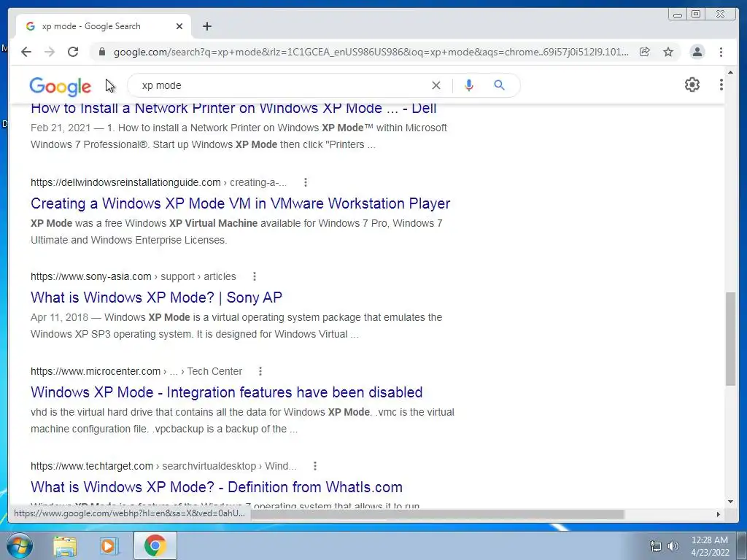The width and height of the screenshot is (747, 560).
Task: Open Google page options three-dot menu
Action: point(721,85)
